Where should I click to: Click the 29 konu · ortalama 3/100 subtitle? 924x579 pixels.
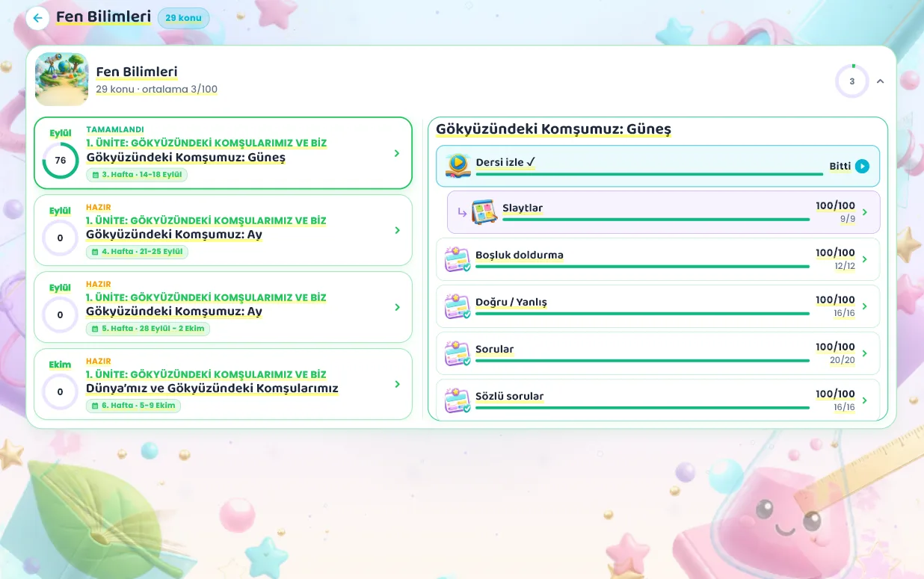[x=157, y=89]
